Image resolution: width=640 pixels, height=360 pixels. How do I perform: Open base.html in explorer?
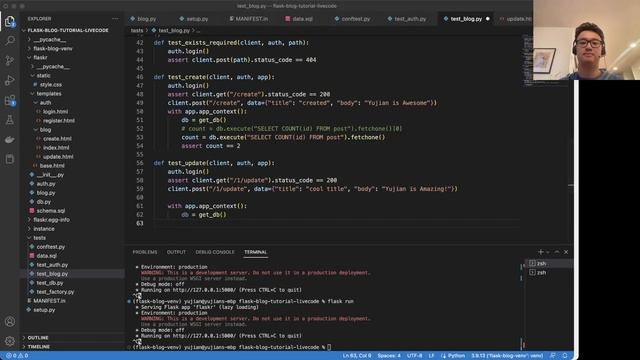pos(52,166)
